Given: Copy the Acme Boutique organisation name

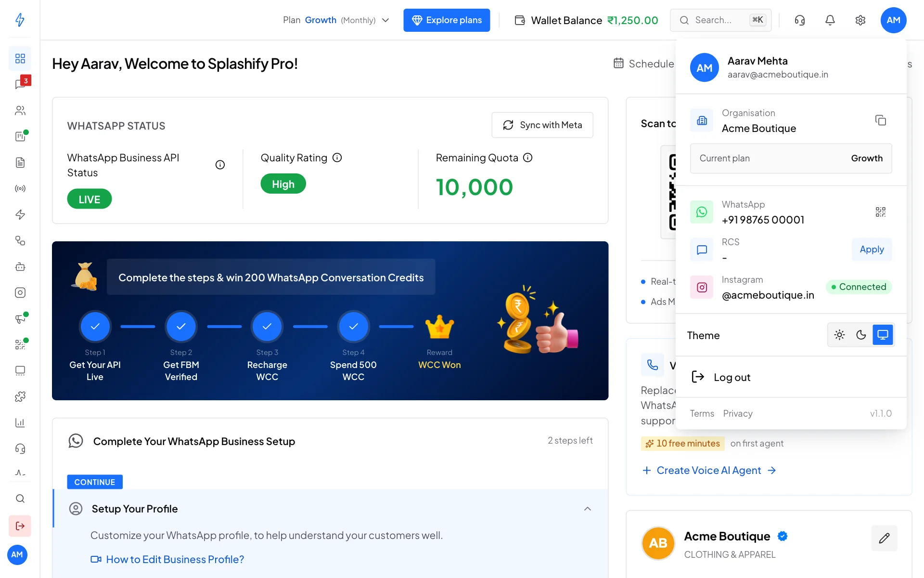Looking at the screenshot, I should coord(880,120).
